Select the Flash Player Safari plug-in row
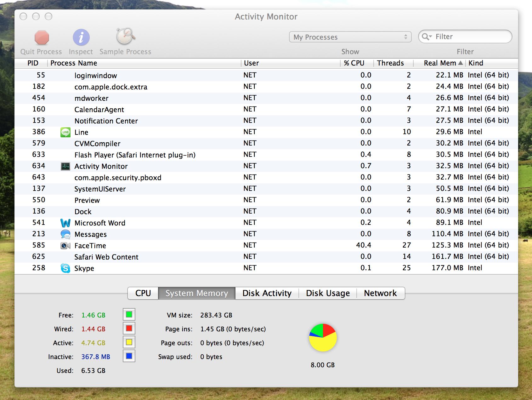This screenshot has height=400, width=532. 266,155
